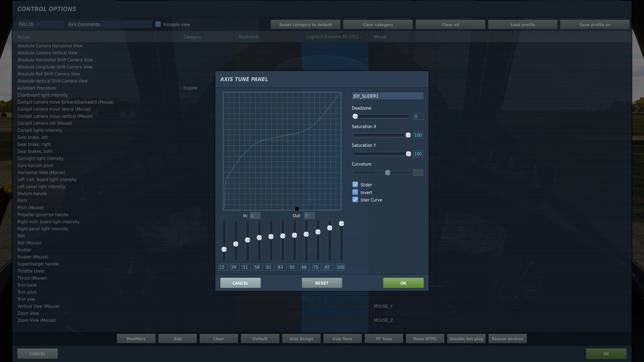Click the Out value field

coord(309,216)
